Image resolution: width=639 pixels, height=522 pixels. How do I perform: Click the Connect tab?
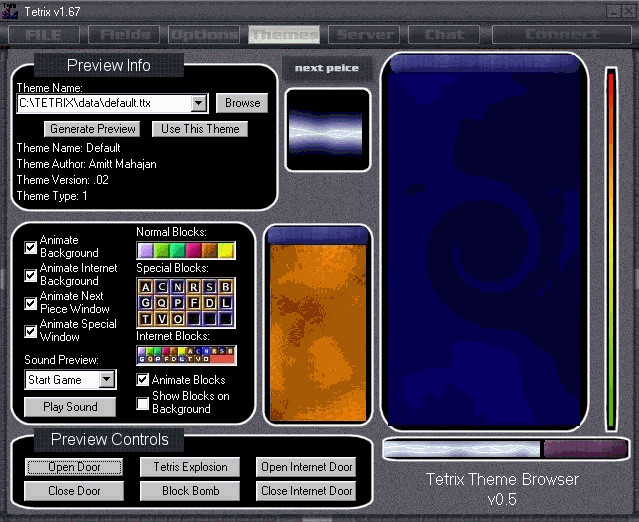tap(562, 35)
